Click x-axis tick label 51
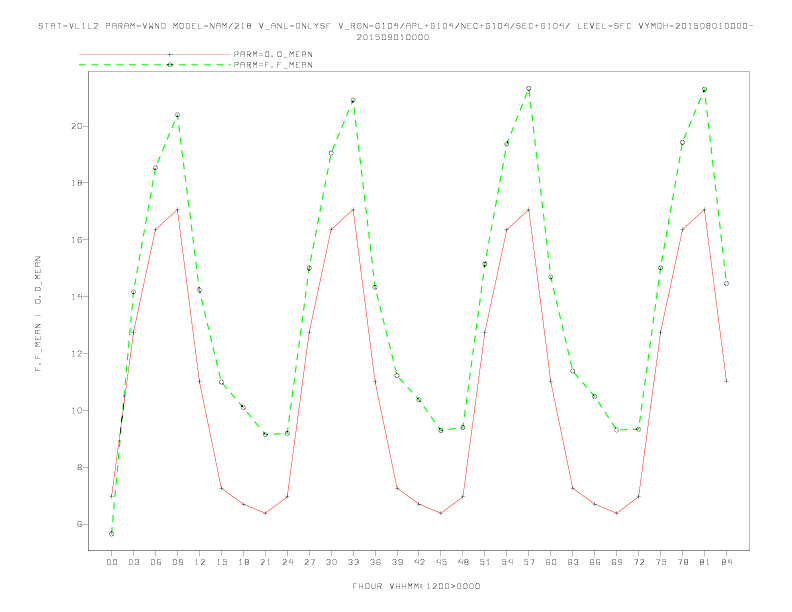 tap(485, 562)
